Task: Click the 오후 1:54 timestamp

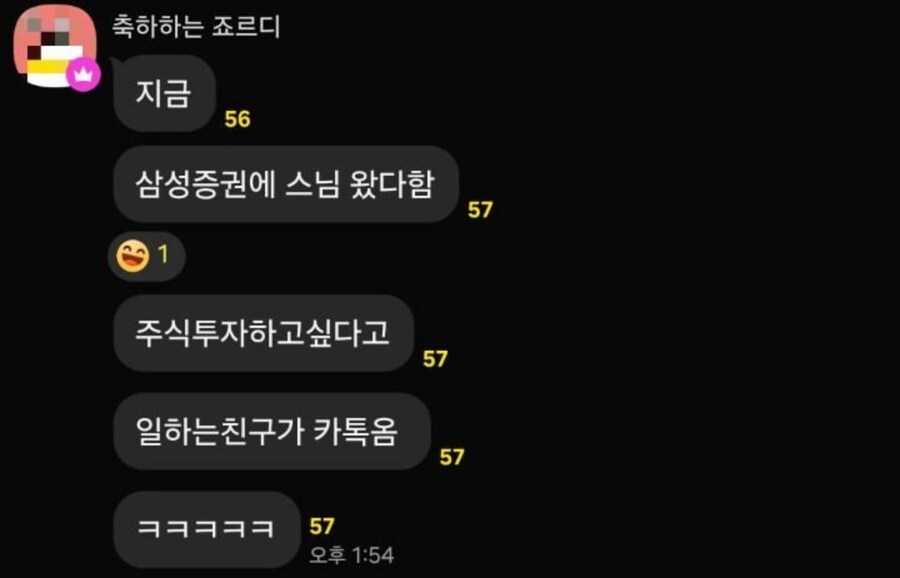Action: click(351, 555)
